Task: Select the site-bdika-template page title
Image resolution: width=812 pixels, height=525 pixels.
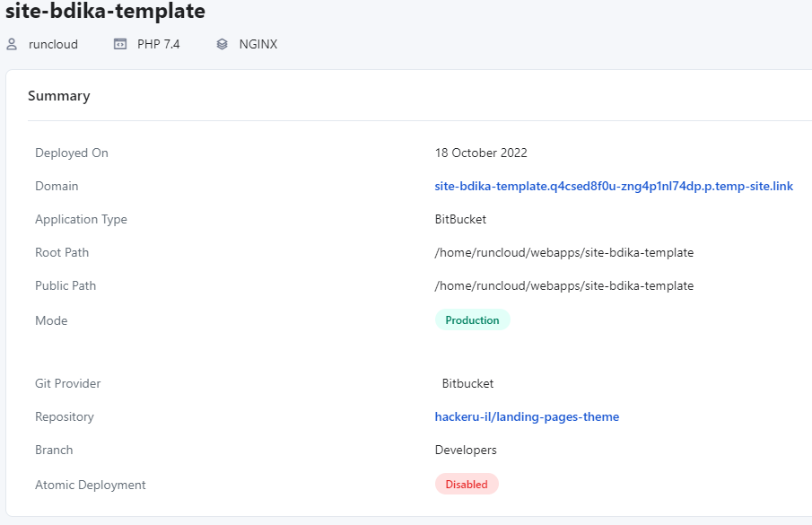Action: 105,12
